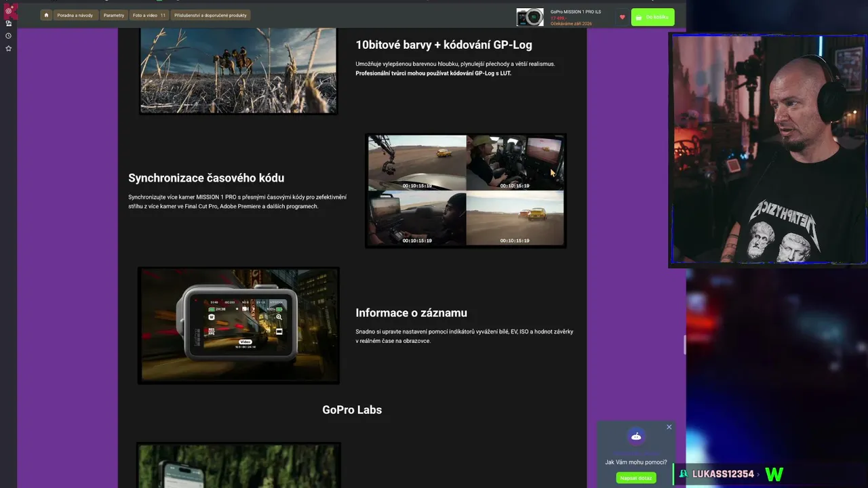
Task: Open the favorites star icon in sidebar
Action: pyautogui.click(x=8, y=49)
